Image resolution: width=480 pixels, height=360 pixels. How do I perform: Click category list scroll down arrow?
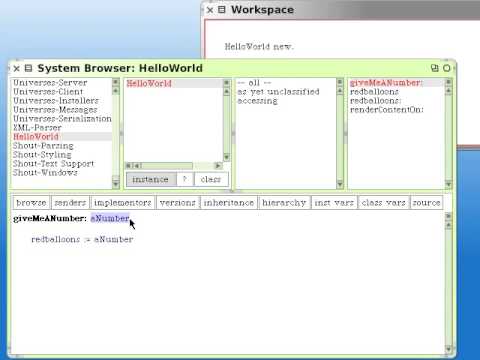[116, 184]
